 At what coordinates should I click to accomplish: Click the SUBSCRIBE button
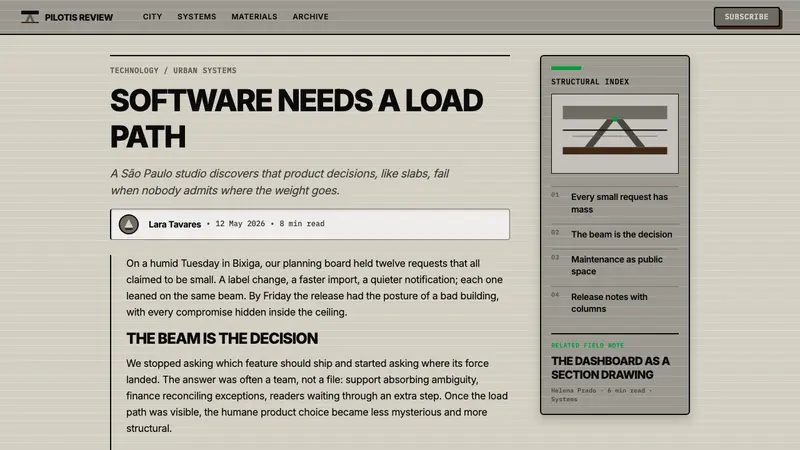[x=746, y=17]
